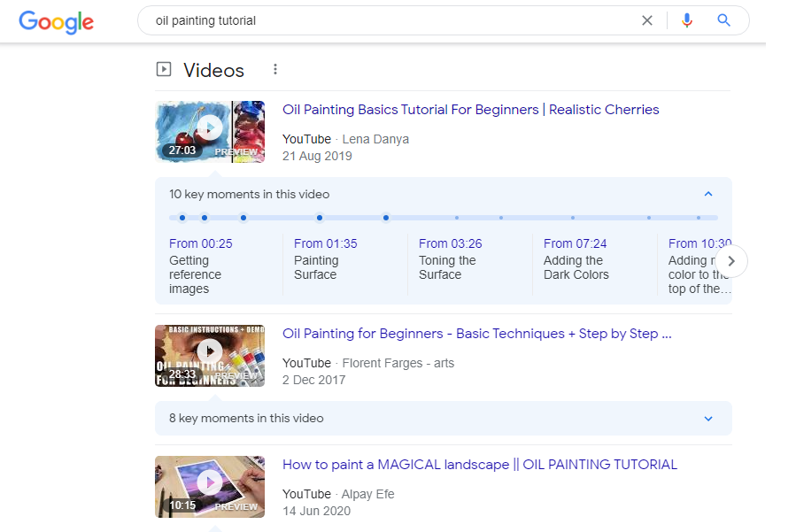Click the first timeline dot marker
The height and width of the screenshot is (532, 796).
pos(182,217)
